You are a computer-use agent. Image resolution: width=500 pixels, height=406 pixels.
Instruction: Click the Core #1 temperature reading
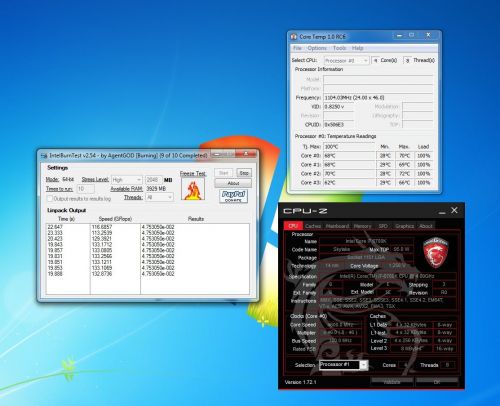coord(349,165)
